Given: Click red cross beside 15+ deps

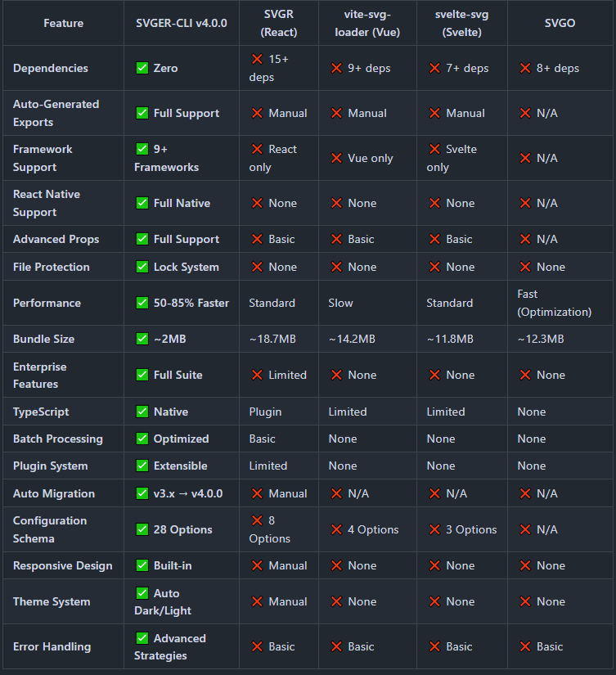Looking at the screenshot, I should 257,59.
